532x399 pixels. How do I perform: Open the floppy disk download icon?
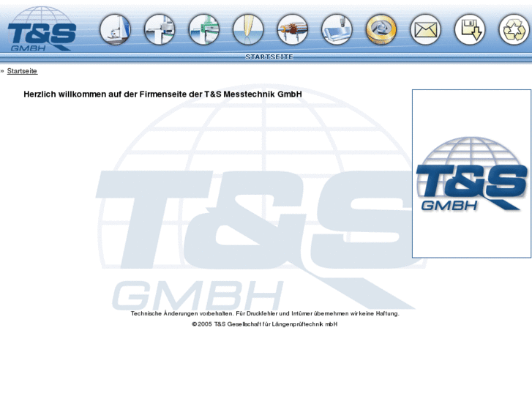tap(470, 29)
